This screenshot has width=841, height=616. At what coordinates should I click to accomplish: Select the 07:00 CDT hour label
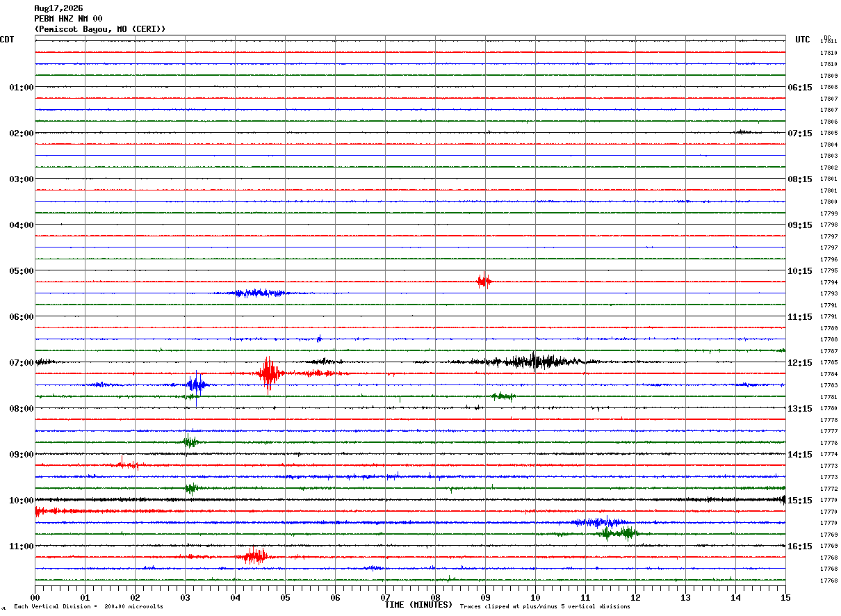[22, 363]
